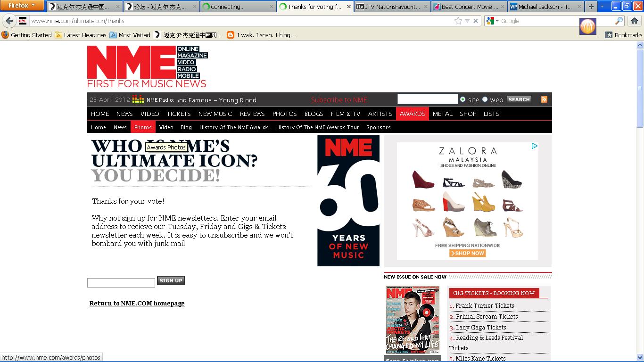
Task: Click the Firefox home icon
Action: pos(634,21)
